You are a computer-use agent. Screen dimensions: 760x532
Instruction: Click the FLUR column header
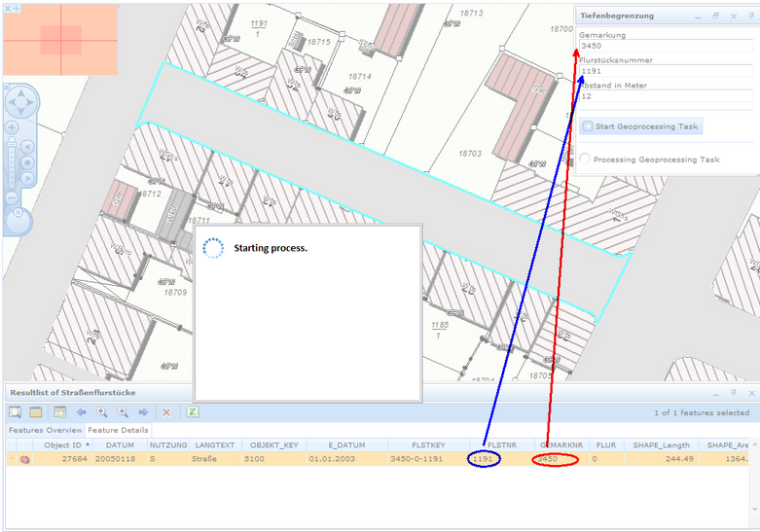tap(606, 444)
